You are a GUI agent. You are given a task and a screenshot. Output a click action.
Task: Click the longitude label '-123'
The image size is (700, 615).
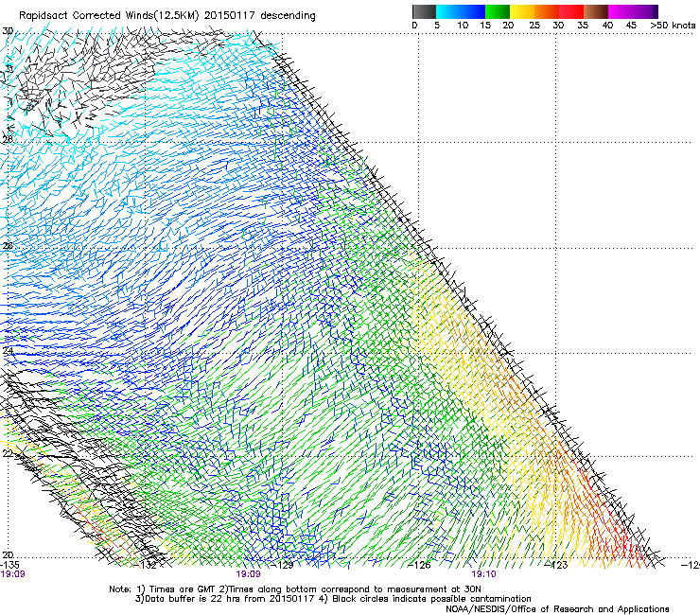point(556,565)
